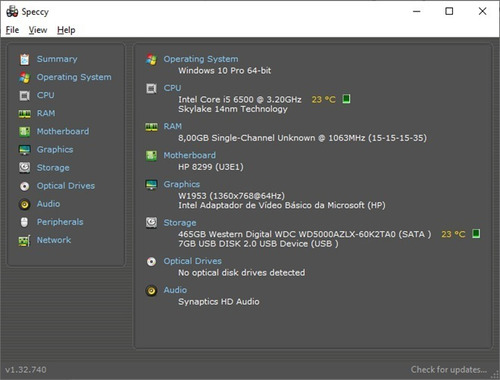Click the W1953 (1360x768@64Hz) monitor text

click(x=231, y=196)
